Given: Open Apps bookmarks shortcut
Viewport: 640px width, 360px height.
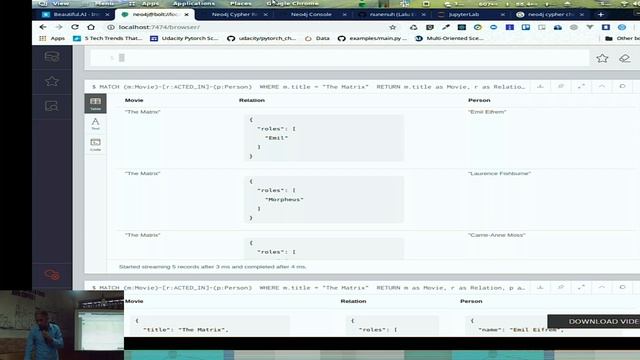Looking at the screenshot, I should click(x=52, y=38).
